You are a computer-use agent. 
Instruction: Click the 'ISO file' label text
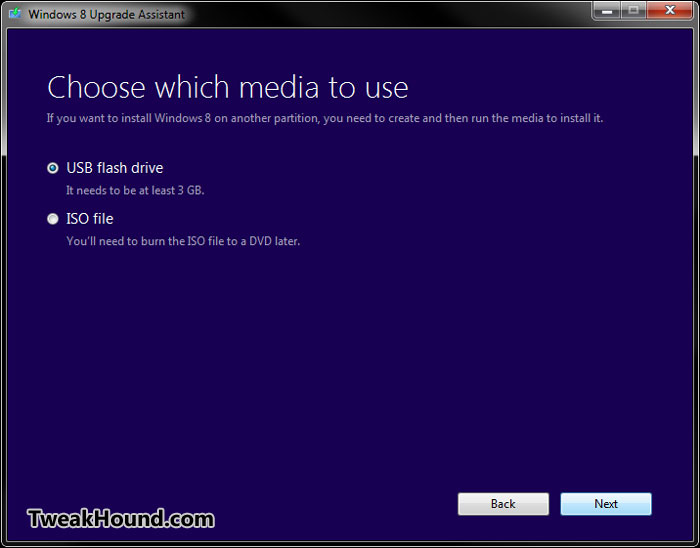[x=90, y=219]
